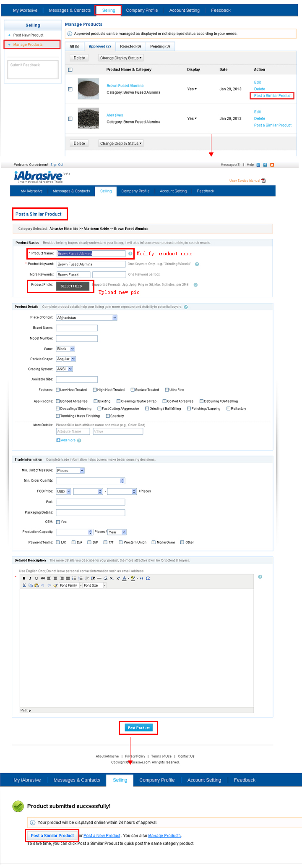This screenshot has width=302, height=868.
Task: Switch to the Pending (3) tab
Action: tap(160, 47)
